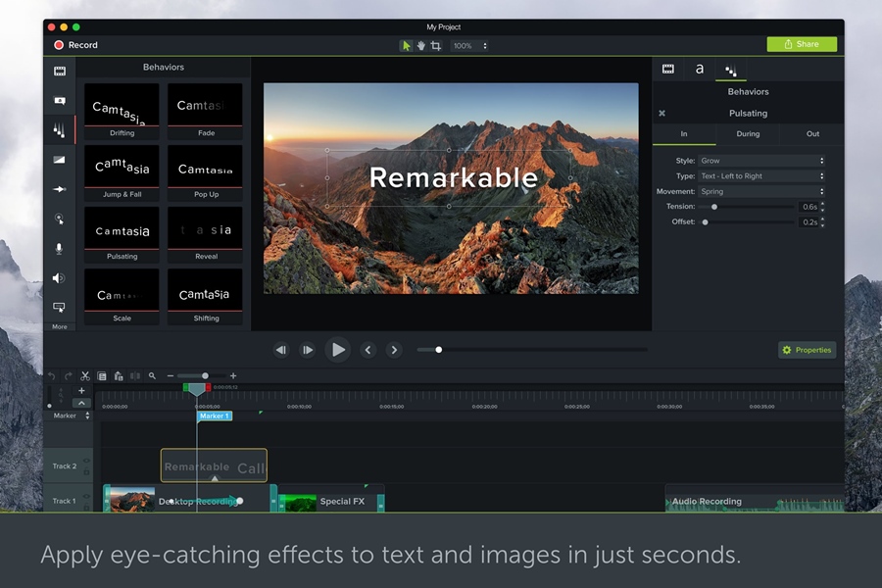Viewport: 882px width, 588px height.
Task: Select the Pan hand tool
Action: point(421,45)
